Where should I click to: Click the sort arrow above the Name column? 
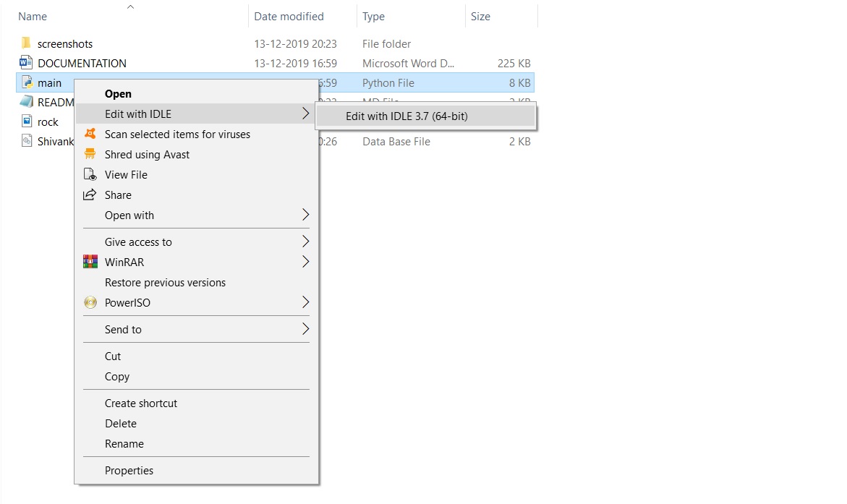pos(130,7)
